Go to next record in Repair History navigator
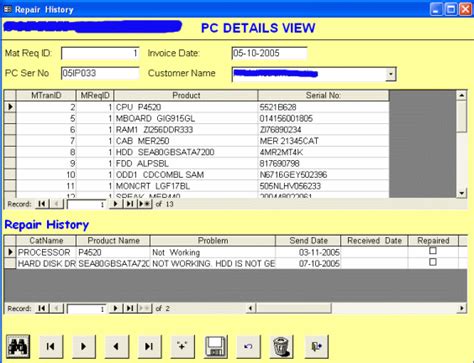 (x=116, y=308)
